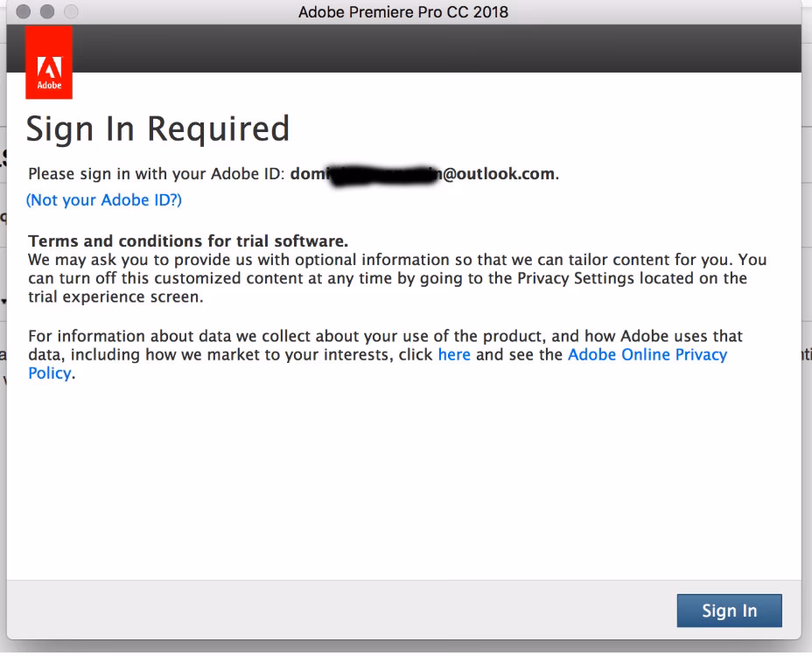Click the "Policy" portion of the privacy link
Image resolution: width=812 pixels, height=656 pixels.
point(50,373)
